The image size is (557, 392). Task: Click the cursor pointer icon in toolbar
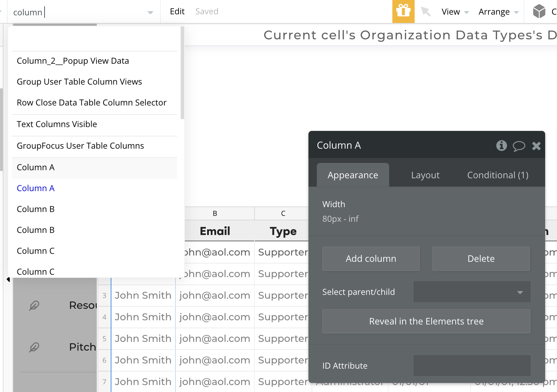pos(425,11)
